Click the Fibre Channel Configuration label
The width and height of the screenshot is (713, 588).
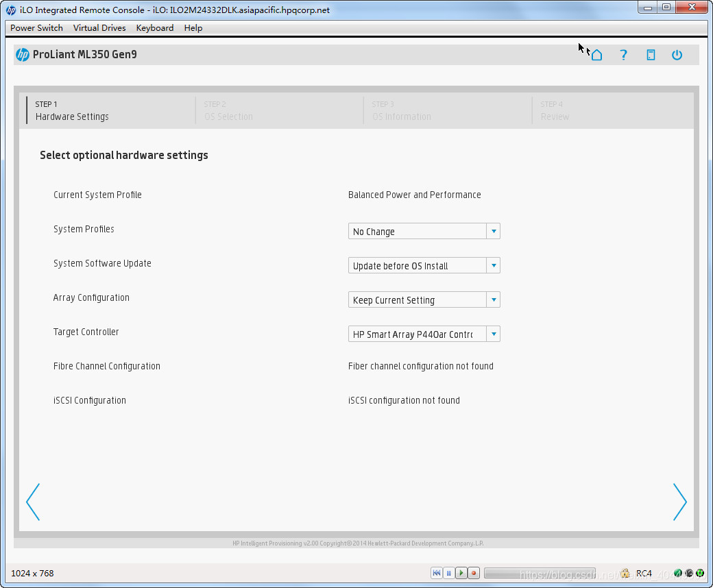click(x=106, y=366)
